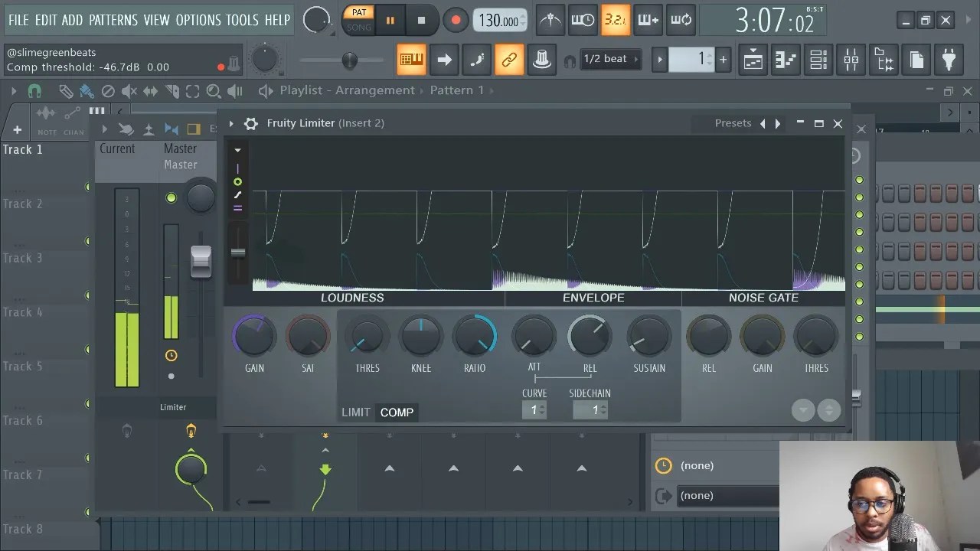Open Fruity Limiter plugin options arrow
This screenshot has height=551, width=980.
231,123
